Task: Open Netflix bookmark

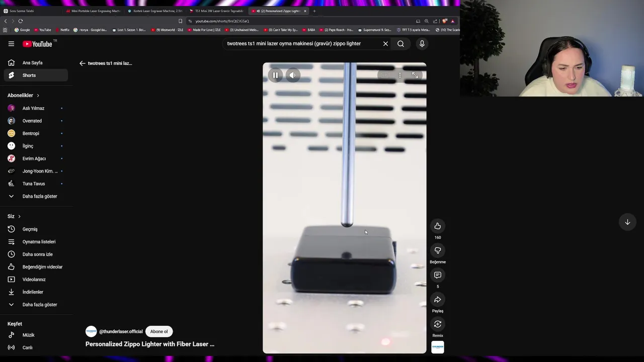Action: click(x=62, y=30)
